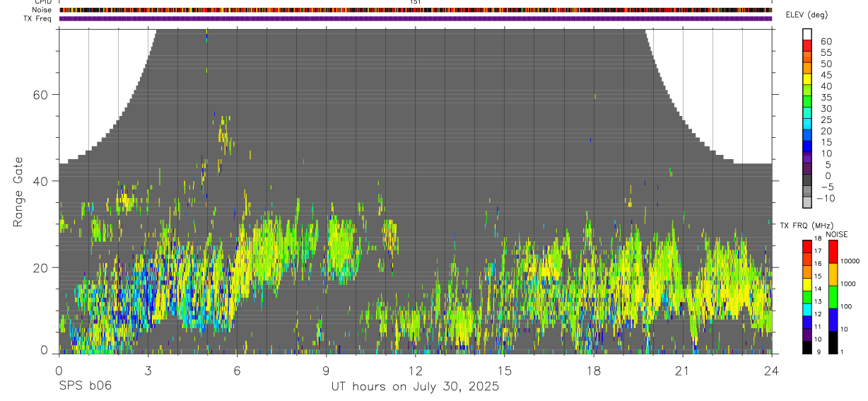This screenshot has height=401, width=868.
Task: Click the CPID value "151"
Action: [x=416, y=2]
